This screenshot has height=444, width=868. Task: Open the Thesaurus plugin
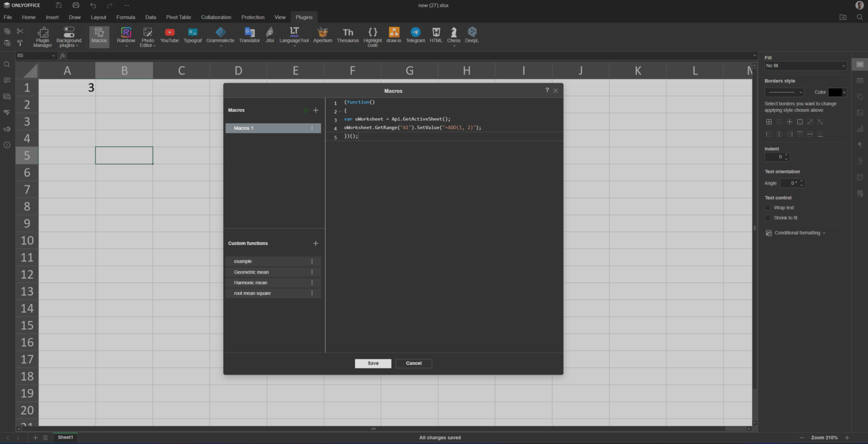click(x=348, y=36)
